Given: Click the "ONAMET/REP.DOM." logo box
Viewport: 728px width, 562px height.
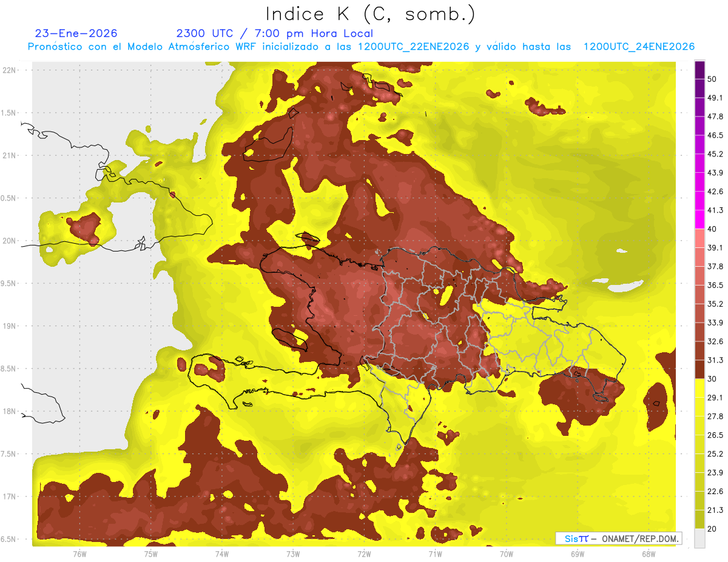Looking at the screenshot, I should [618, 538].
